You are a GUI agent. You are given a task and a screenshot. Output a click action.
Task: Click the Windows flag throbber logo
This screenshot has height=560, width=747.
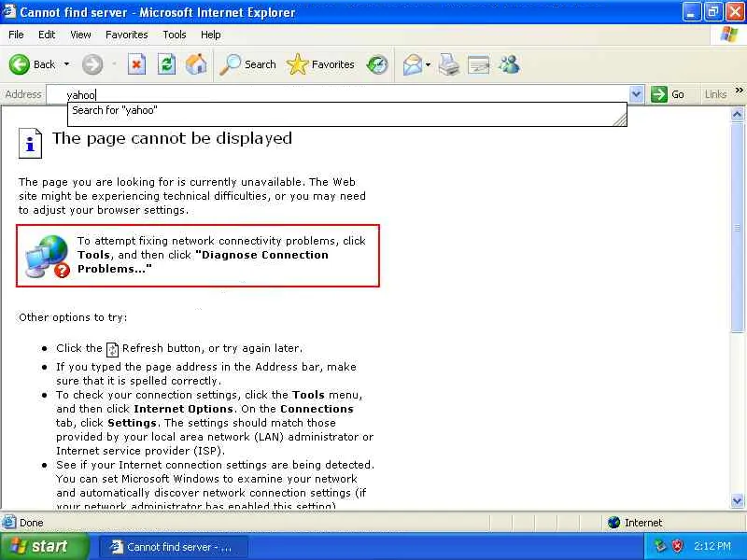[x=729, y=35]
